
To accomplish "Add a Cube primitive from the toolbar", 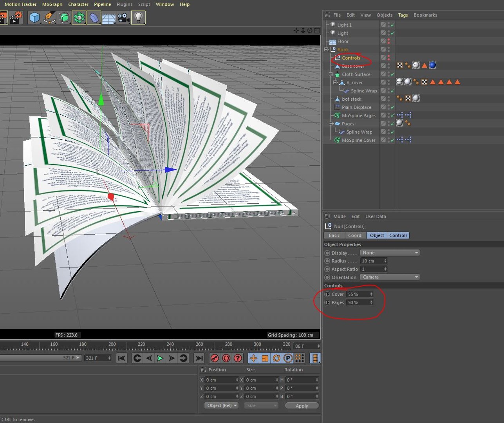I will pyautogui.click(x=34, y=18).
